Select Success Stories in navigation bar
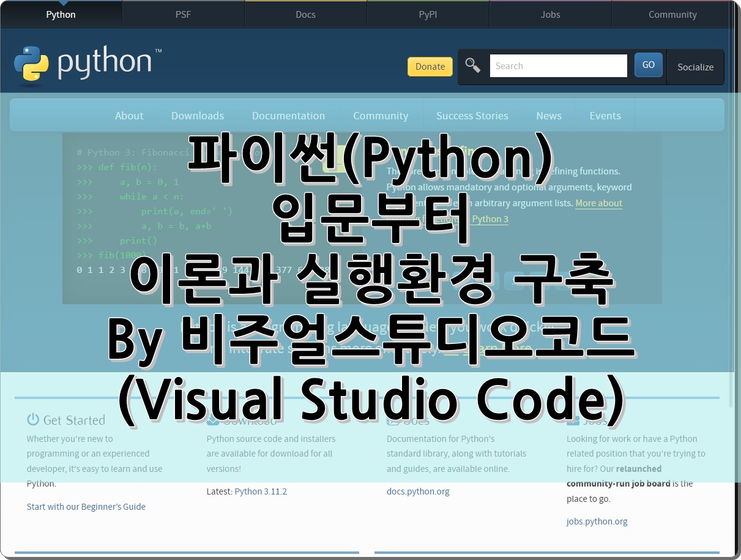This screenshot has height=560, width=741. pos(472,116)
